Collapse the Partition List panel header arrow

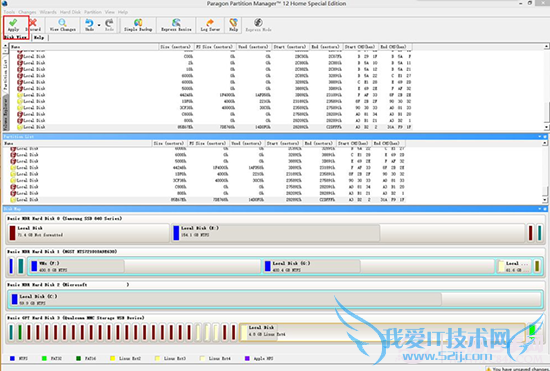coord(540,136)
